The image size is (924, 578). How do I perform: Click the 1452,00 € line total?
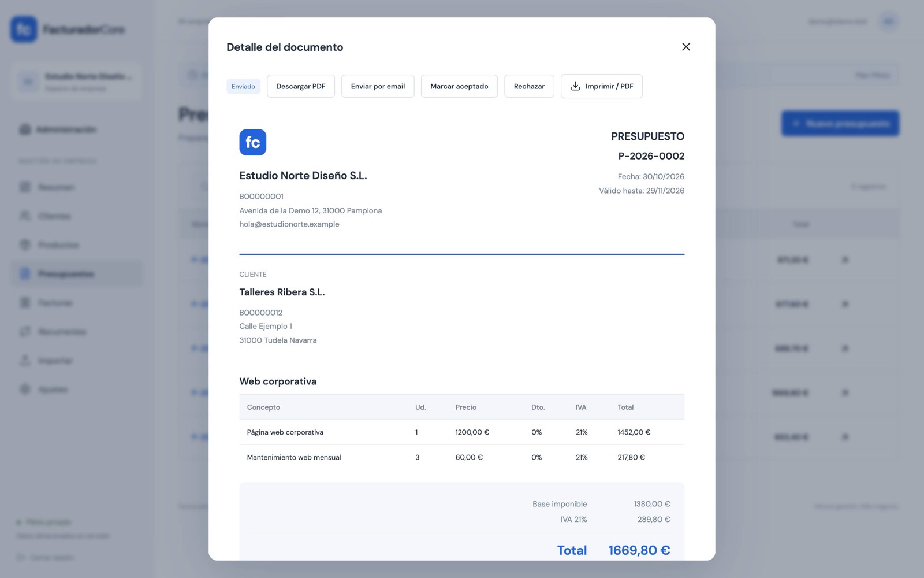click(x=634, y=432)
